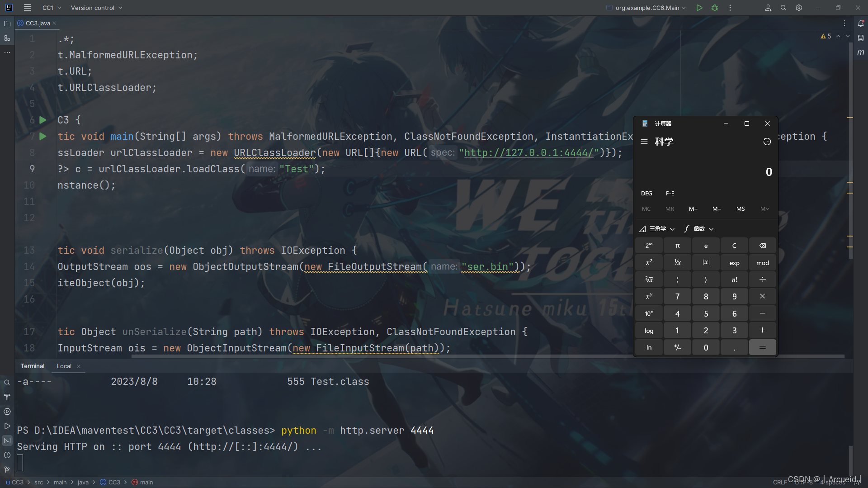Go to previous highlighted problem arrow
Screen dimensions: 868x488
click(x=838, y=36)
